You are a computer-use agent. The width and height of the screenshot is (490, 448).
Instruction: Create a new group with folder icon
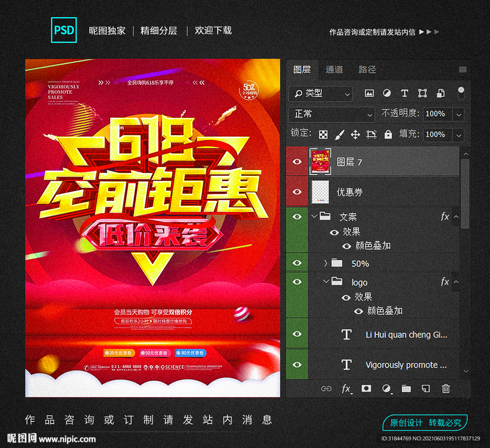point(406,389)
